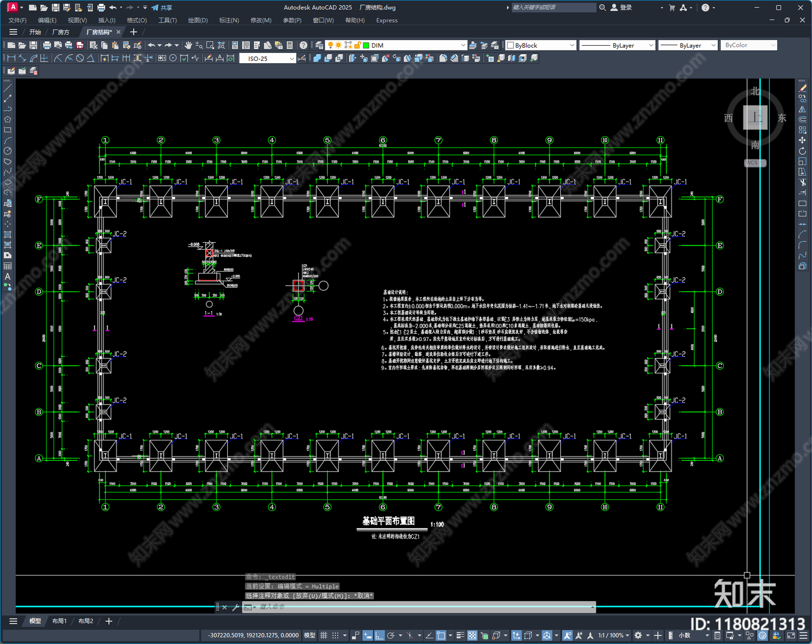Click the Pan hand tool icon
Image resolution: width=812 pixels, height=644 pixels.
point(188,45)
